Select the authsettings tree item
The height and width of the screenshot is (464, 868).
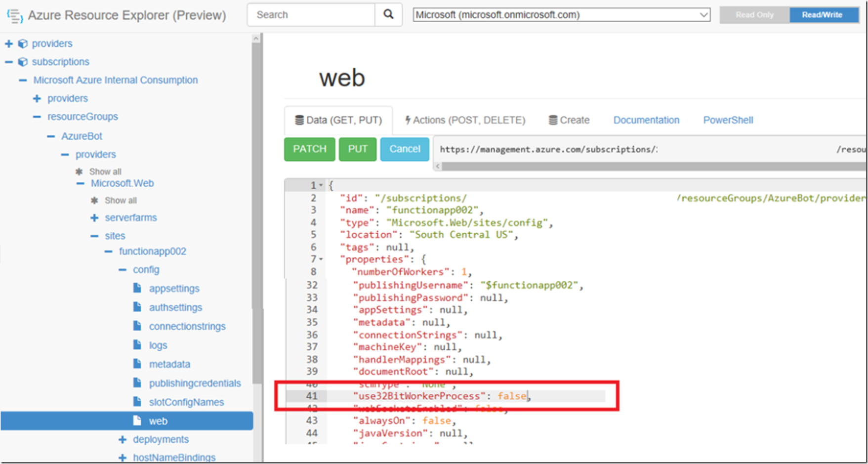click(176, 307)
